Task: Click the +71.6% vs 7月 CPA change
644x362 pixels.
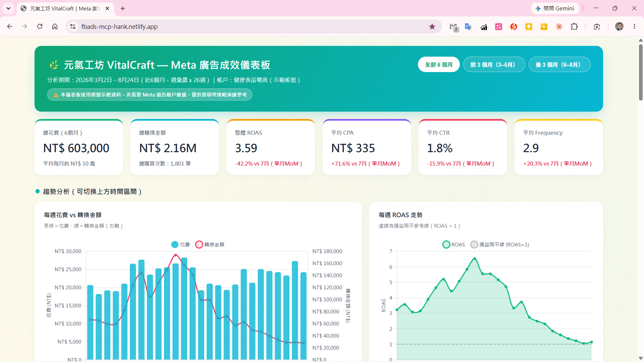Action: 366,164
